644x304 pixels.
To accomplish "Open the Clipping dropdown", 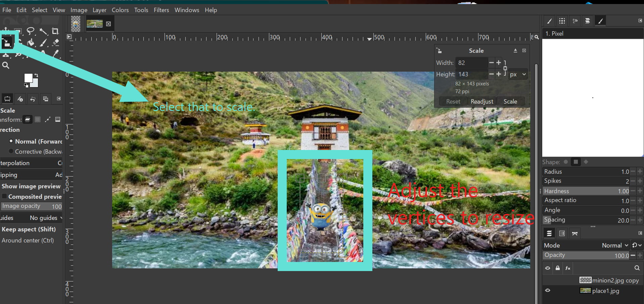I will point(31,175).
